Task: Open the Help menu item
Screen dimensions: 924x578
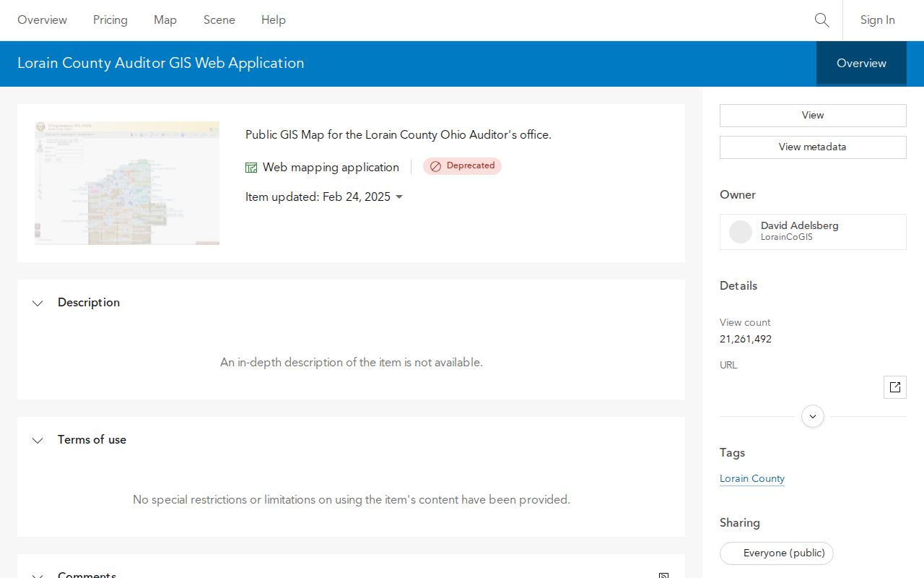Action: (x=274, y=20)
